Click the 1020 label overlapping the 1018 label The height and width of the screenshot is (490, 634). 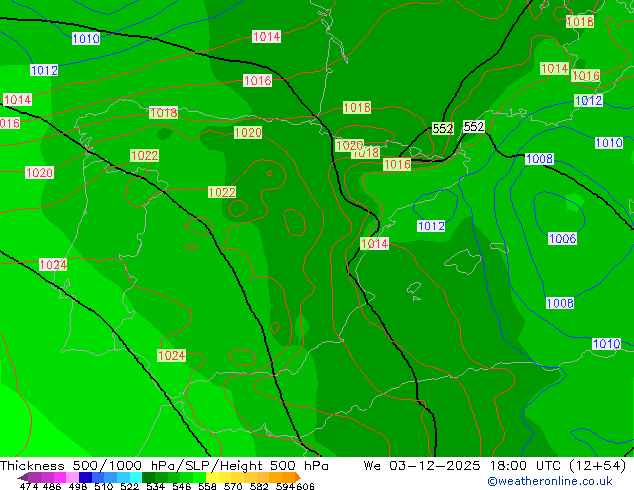coord(349,146)
